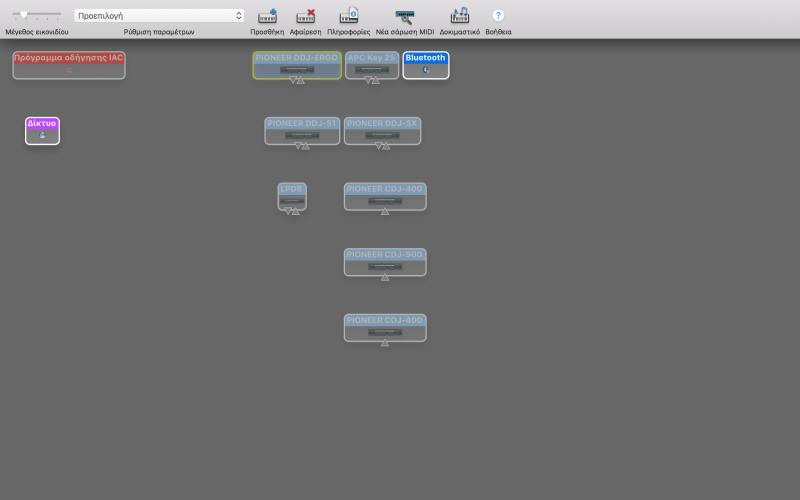The height and width of the screenshot is (500, 800).
Task: Open Βοήθεια help with the question mark icon
Action: coord(498,16)
